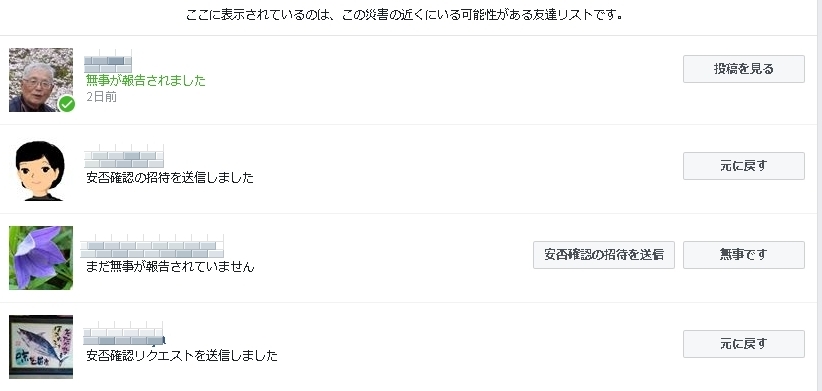Open the cartoon face avatar
Viewport: 822px width, 391px height.
(x=41, y=169)
